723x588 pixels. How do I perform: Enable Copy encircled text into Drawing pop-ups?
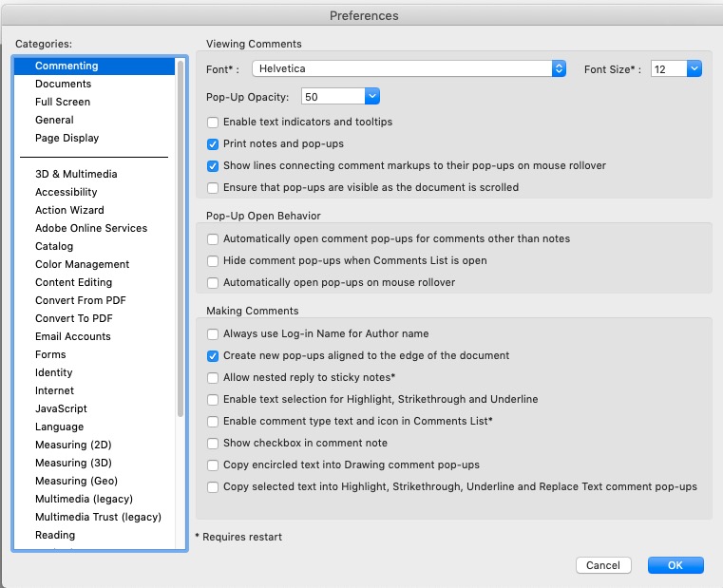213,465
